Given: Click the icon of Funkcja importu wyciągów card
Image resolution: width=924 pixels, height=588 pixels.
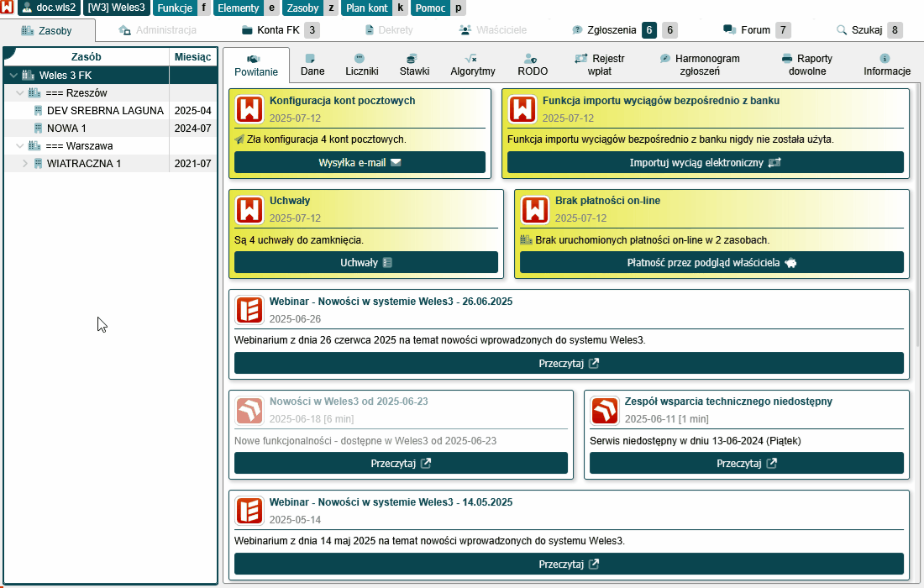Looking at the screenshot, I should pos(522,109).
